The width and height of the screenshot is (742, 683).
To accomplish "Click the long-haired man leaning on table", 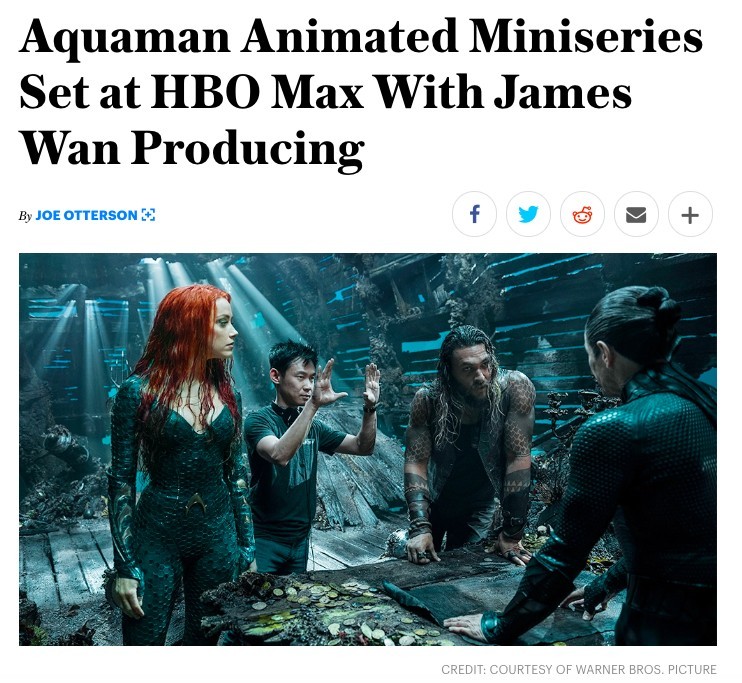I will pyautogui.click(x=471, y=440).
